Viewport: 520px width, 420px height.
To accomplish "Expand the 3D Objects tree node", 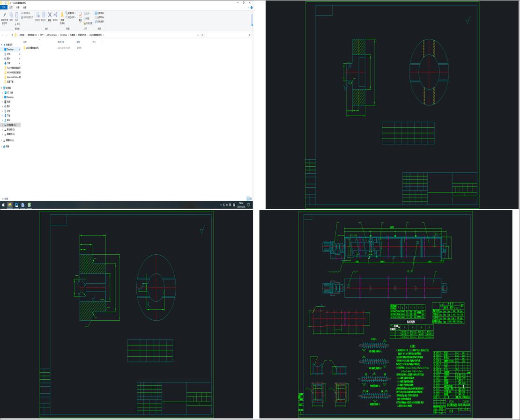I will 3,93.
